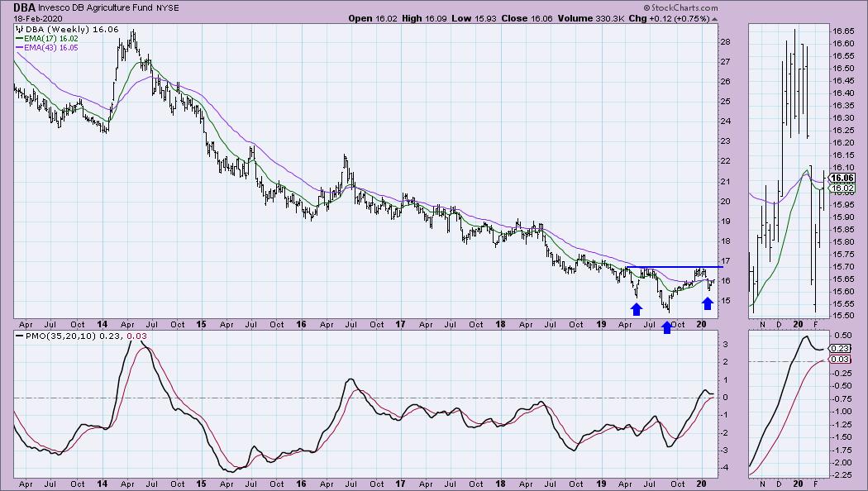Open the StockCharts.com copyright link

680,7
